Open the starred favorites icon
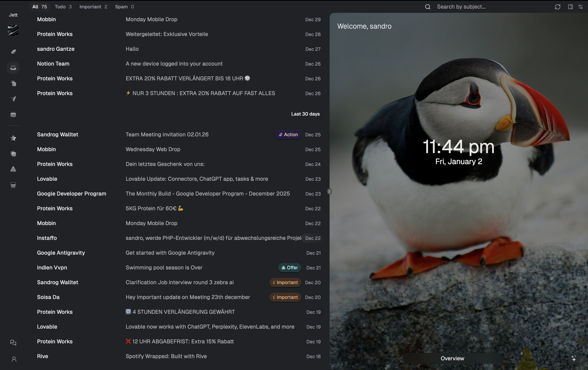This screenshot has width=588, height=370. tap(13, 138)
